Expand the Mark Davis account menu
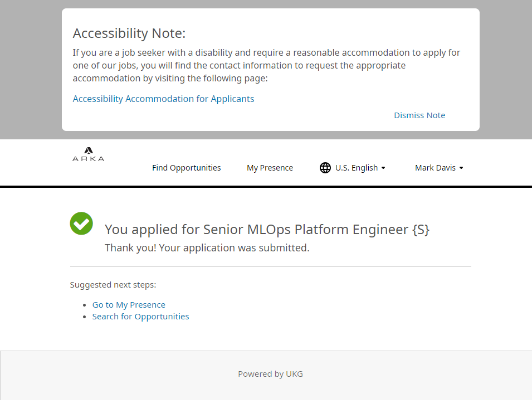The width and height of the screenshot is (532, 413). [x=435, y=168]
